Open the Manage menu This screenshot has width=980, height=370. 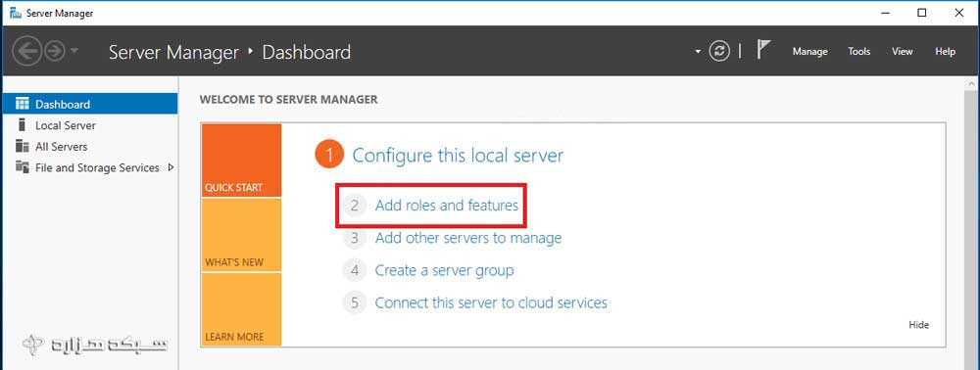click(x=810, y=52)
